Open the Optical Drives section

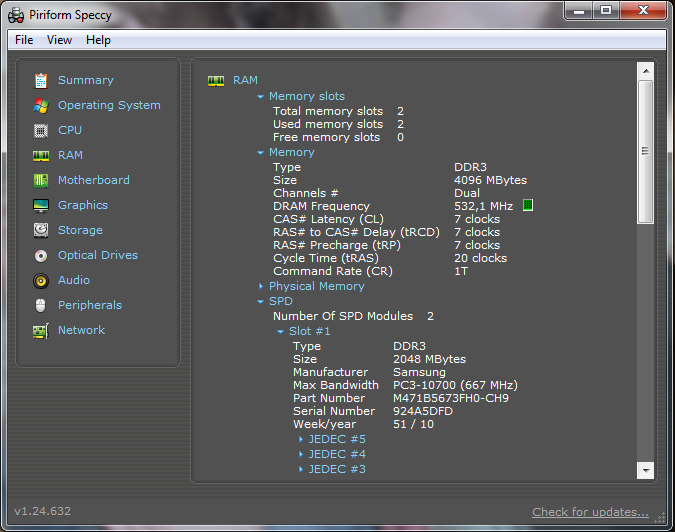98,255
